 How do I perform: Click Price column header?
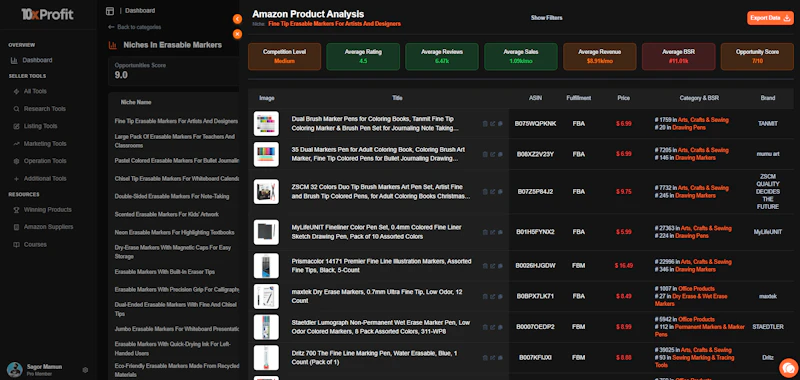pos(623,98)
